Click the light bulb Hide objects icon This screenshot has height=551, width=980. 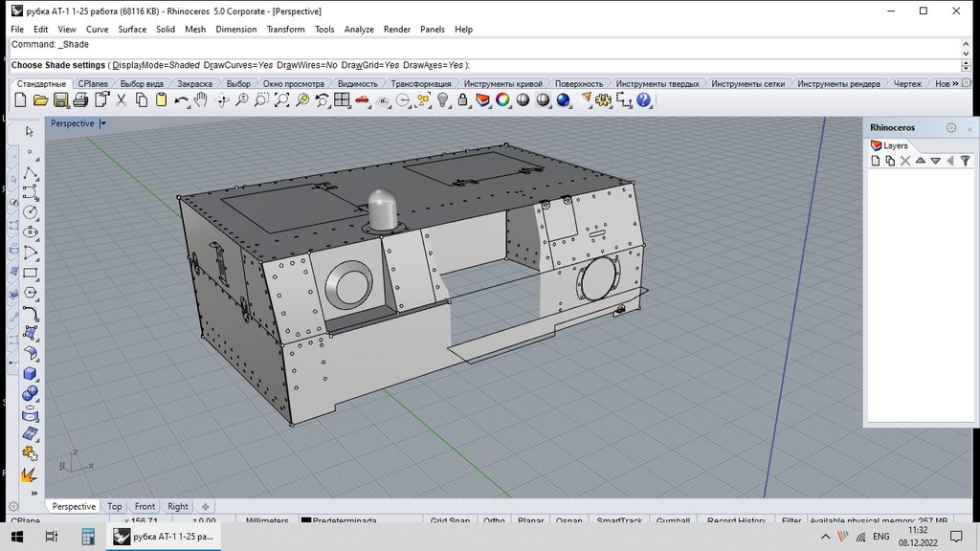tap(442, 100)
